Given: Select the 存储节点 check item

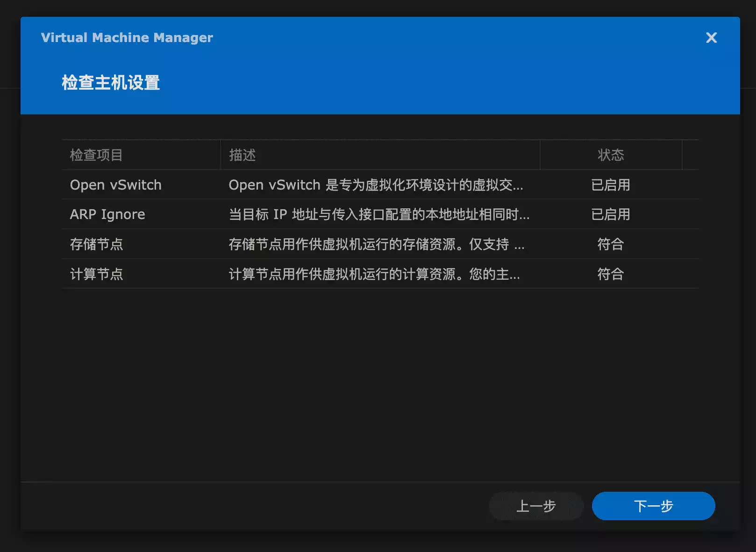Looking at the screenshot, I should click(96, 244).
